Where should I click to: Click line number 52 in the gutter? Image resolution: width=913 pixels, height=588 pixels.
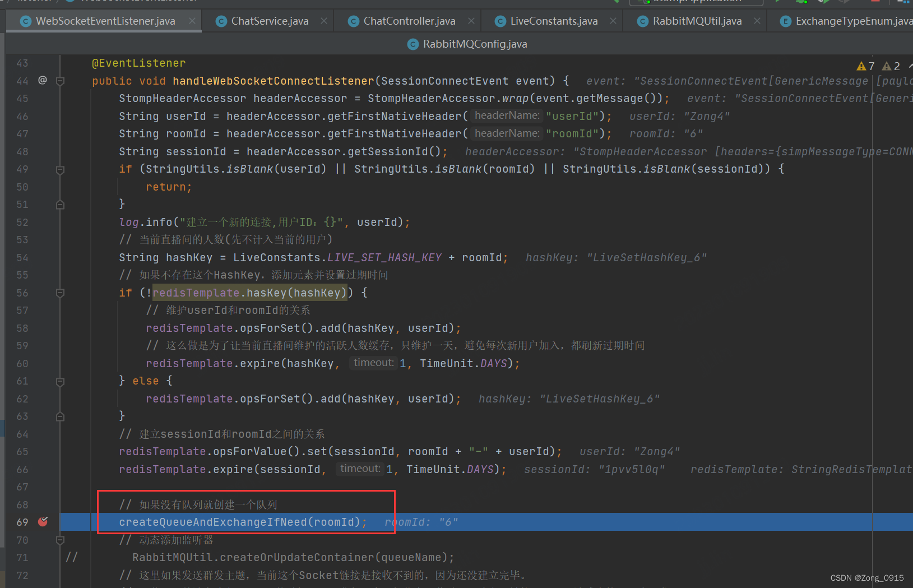click(22, 223)
